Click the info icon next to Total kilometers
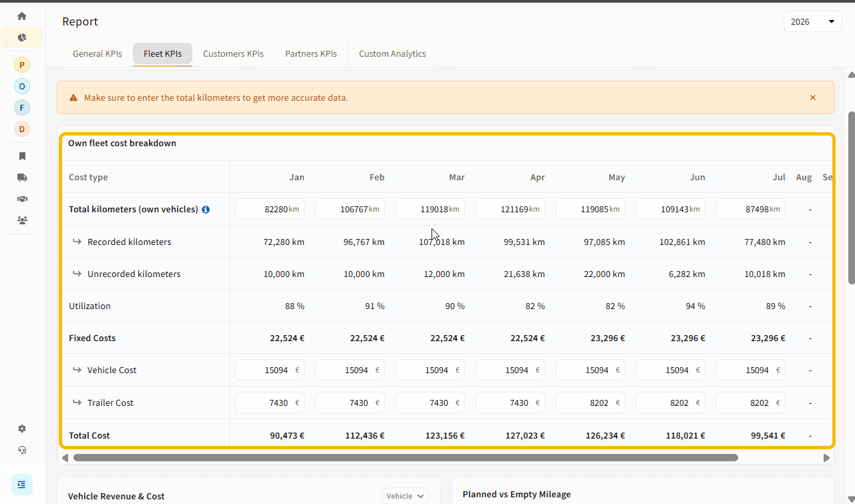This screenshot has width=855, height=504. coord(206,210)
